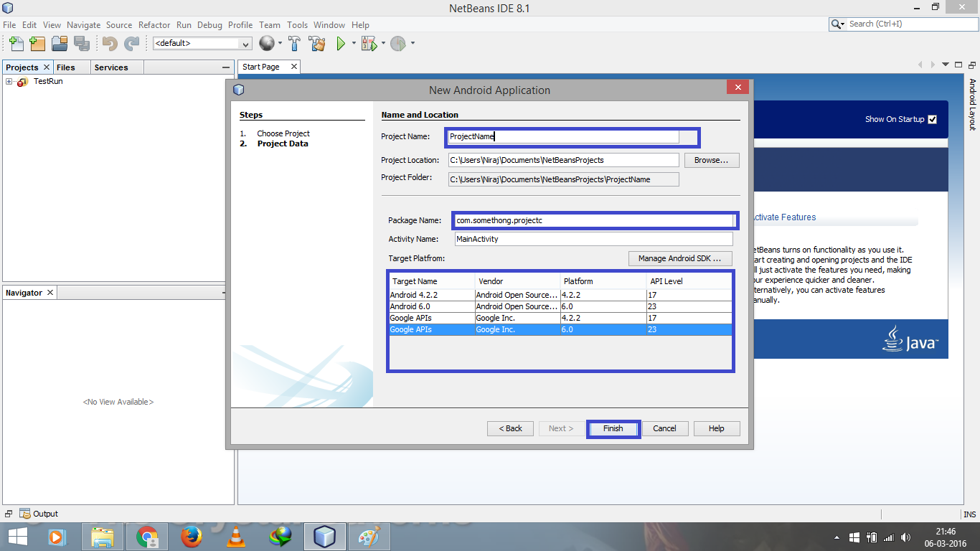Open the Run Project dropdown arrow
The height and width of the screenshot is (551, 980).
click(x=354, y=44)
